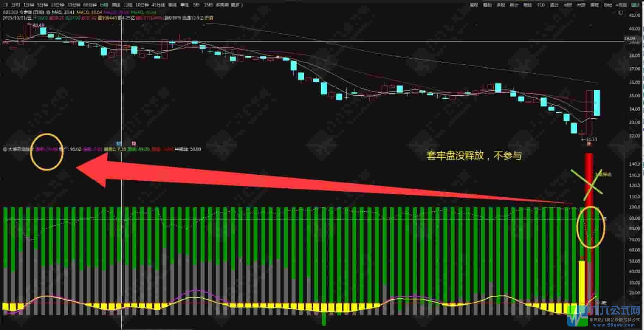This screenshot has height=330, width=644.
Task: Switch to the 分时 intraday view
Action: 15,5
